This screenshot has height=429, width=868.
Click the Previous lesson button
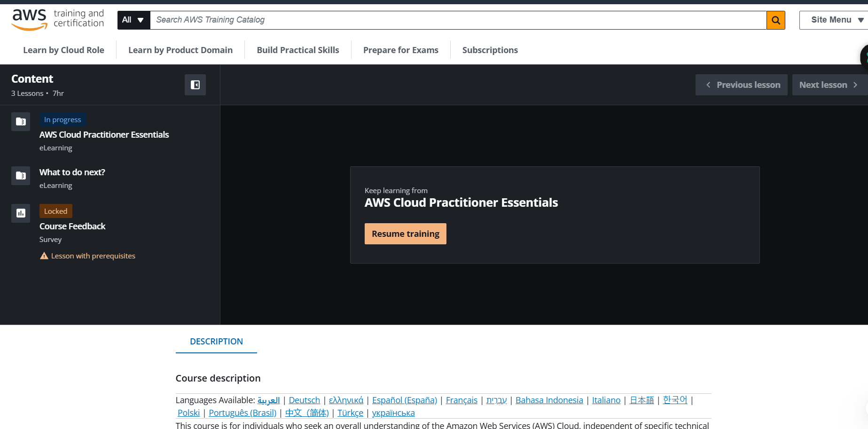coord(742,85)
